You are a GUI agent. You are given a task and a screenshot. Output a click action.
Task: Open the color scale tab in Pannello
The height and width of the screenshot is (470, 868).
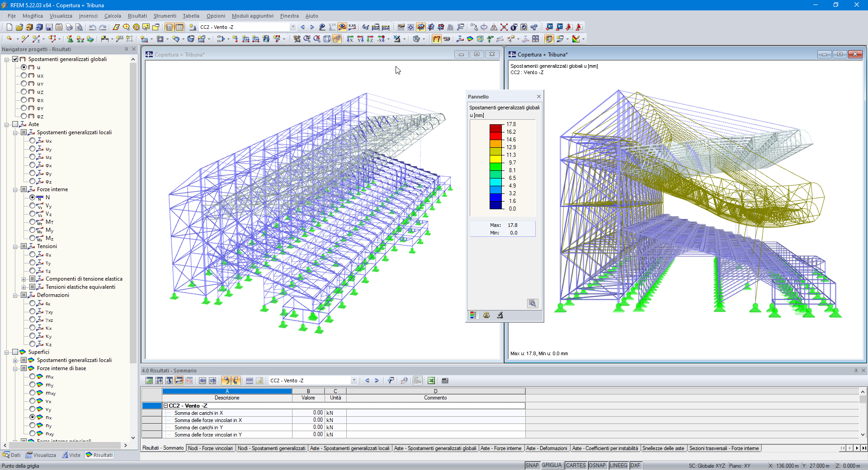[x=473, y=315]
